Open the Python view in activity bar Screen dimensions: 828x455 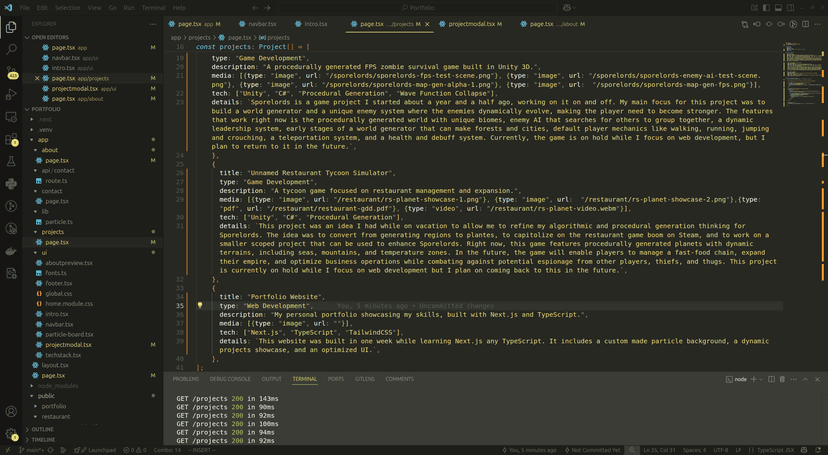click(x=11, y=184)
